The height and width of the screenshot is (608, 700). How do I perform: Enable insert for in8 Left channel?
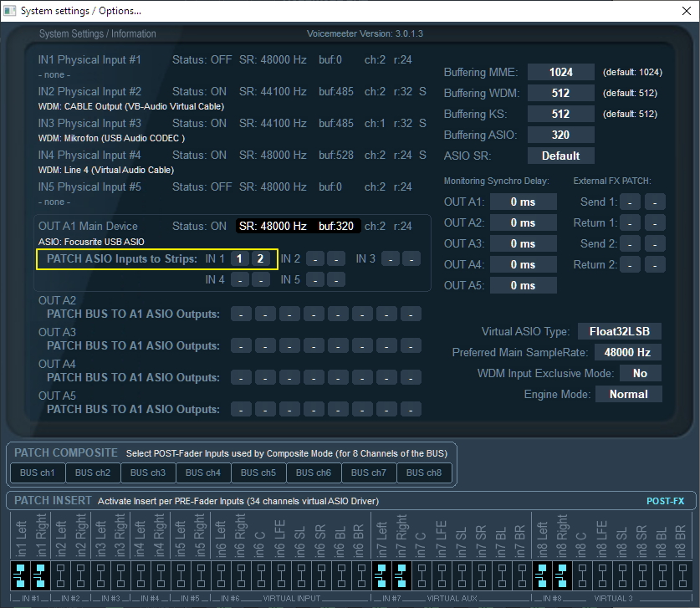click(541, 576)
